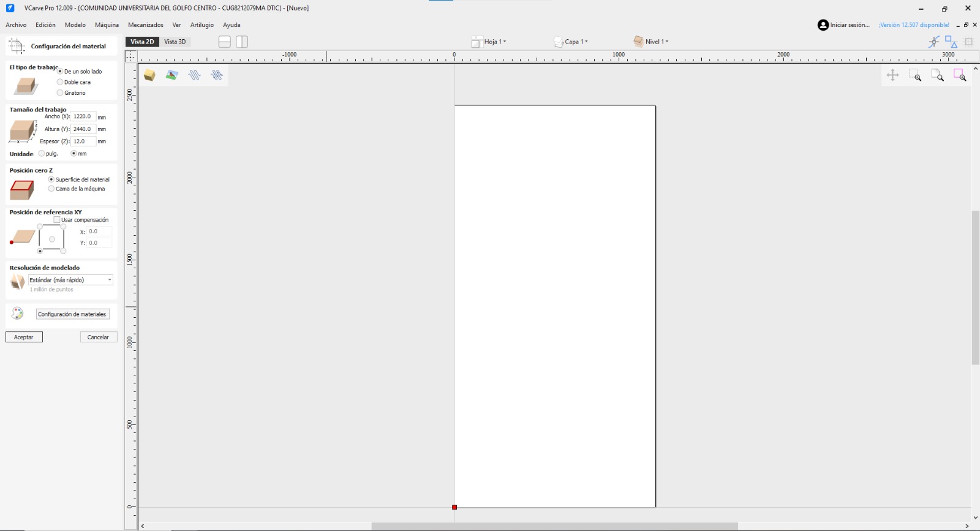Click the material setup header icon
Image resolution: width=980 pixels, height=531 pixels.
[17, 46]
